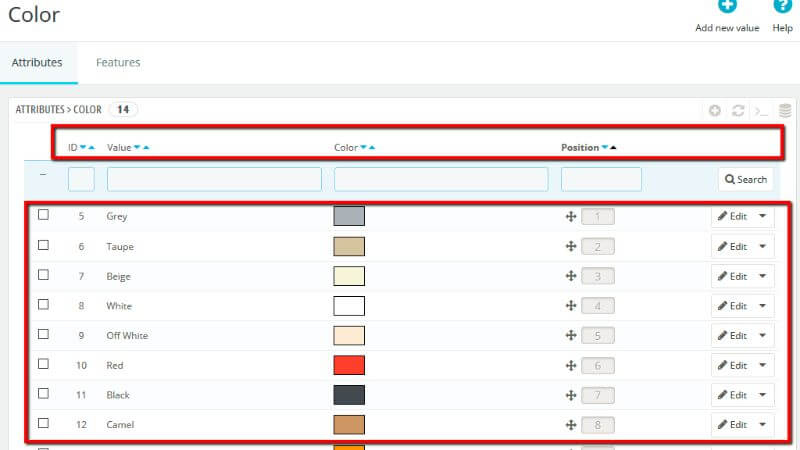Viewport: 800px width, 450px height.
Task: Edit the Red color value
Action: pyautogui.click(x=733, y=365)
